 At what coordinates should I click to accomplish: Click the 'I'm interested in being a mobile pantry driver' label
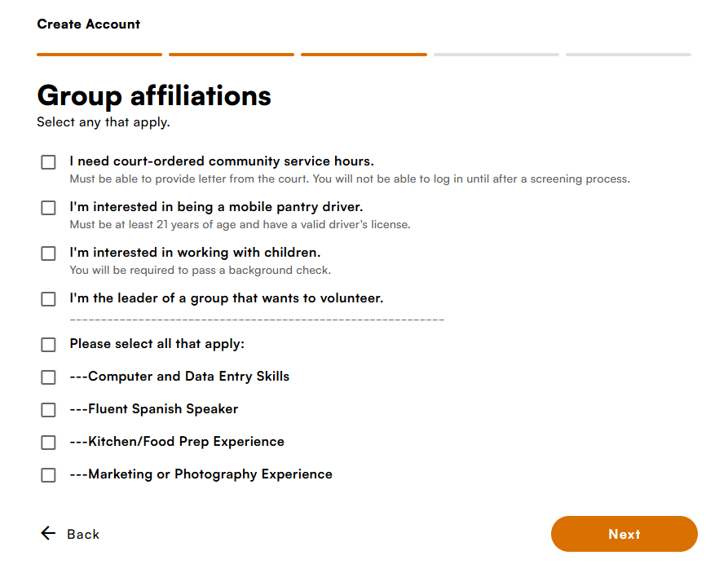[x=216, y=207]
